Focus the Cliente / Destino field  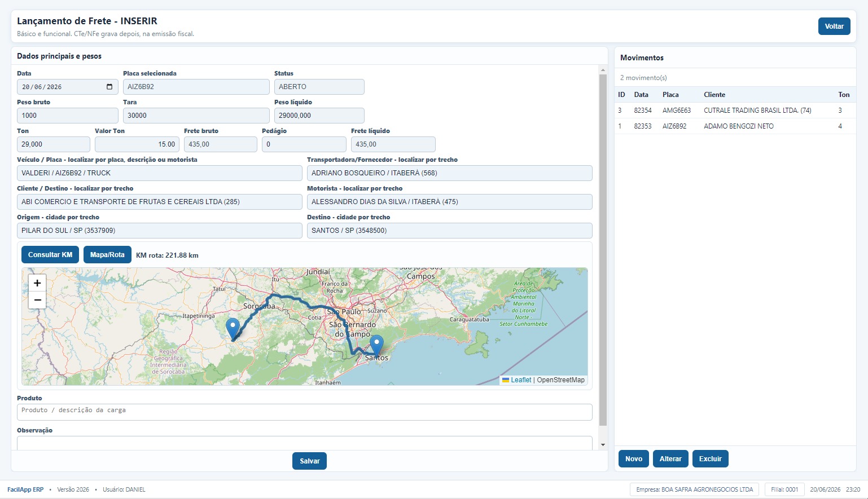160,202
